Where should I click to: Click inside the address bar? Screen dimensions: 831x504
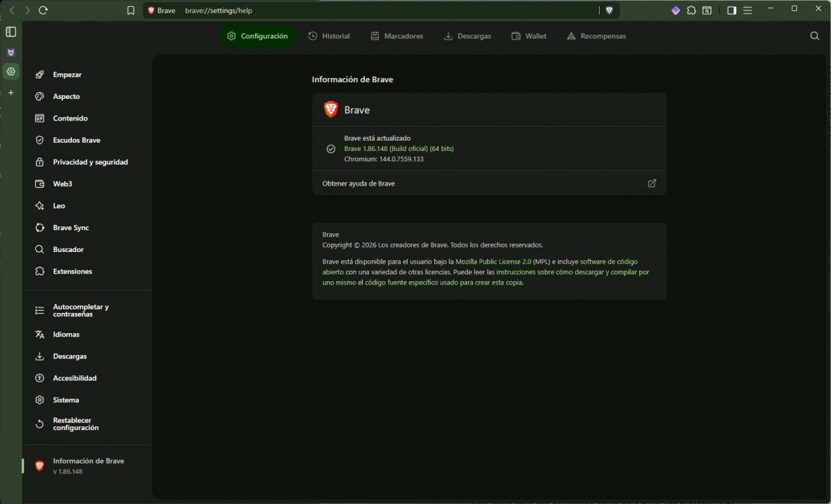pos(346,10)
